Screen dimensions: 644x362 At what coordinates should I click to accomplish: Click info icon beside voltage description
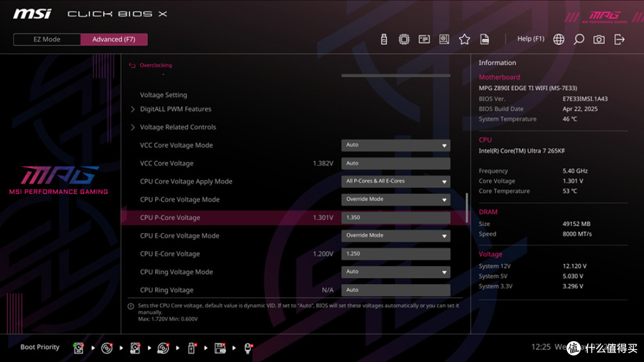131,306
